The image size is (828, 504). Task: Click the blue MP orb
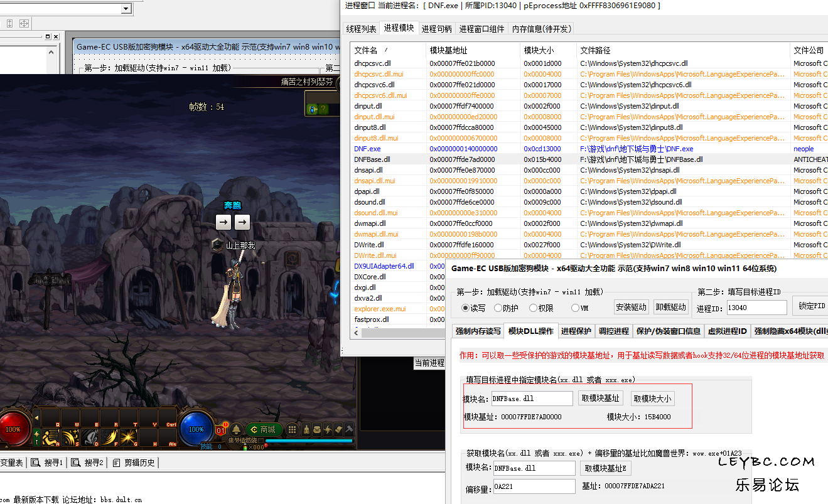[196, 429]
